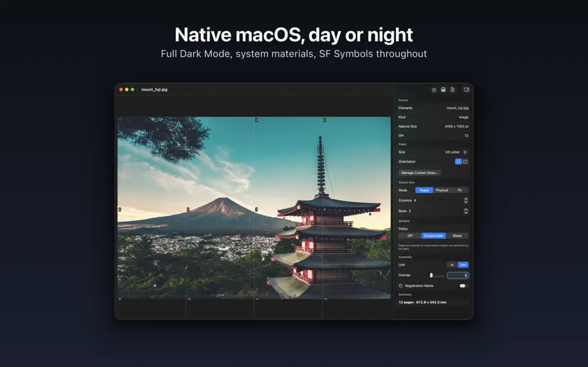588x367 pixels.
Task: Click the Natural Size value 2400 x 1602 pt
Action: [x=457, y=126]
